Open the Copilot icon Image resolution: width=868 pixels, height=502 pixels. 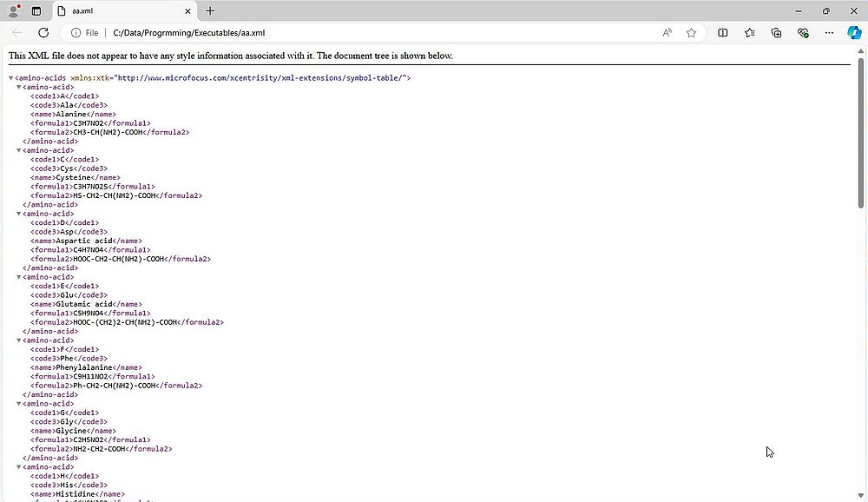[854, 33]
